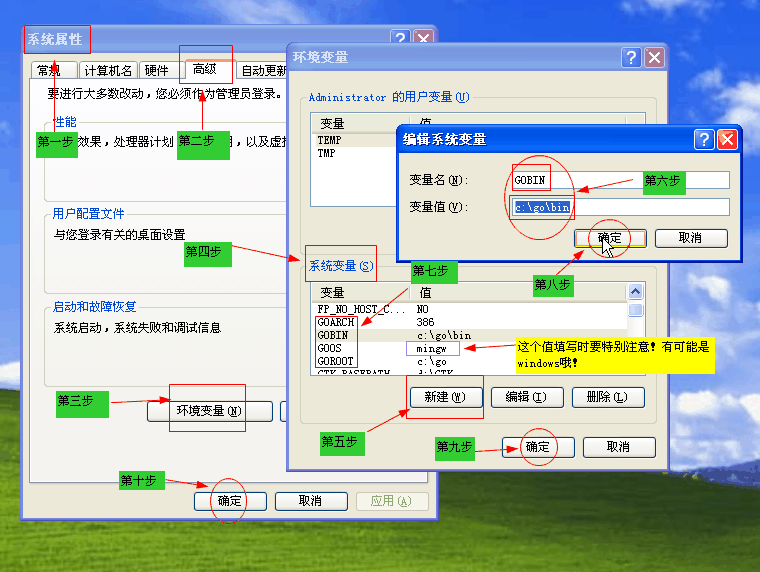Click the c:\go value for GOROOT

coord(432,362)
